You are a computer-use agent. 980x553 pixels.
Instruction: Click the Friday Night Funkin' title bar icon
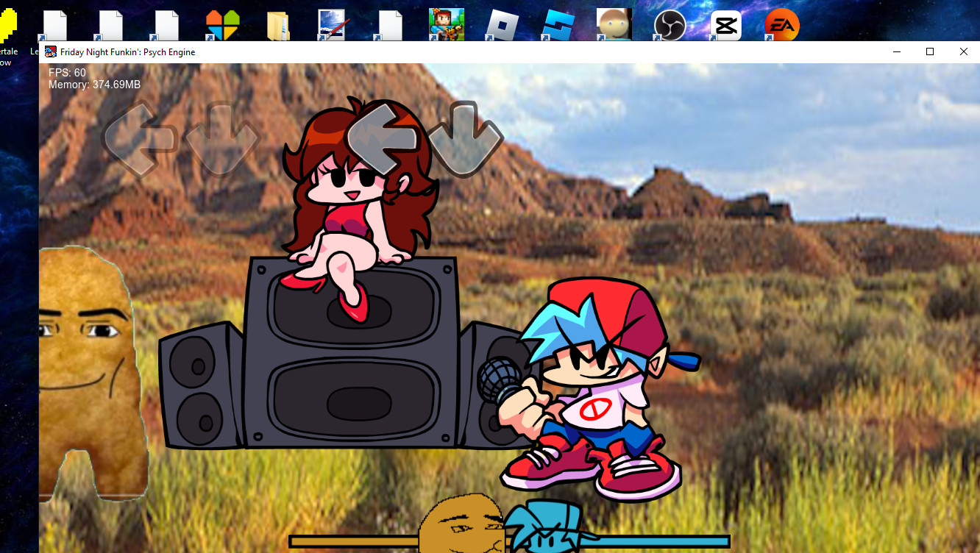[51, 51]
